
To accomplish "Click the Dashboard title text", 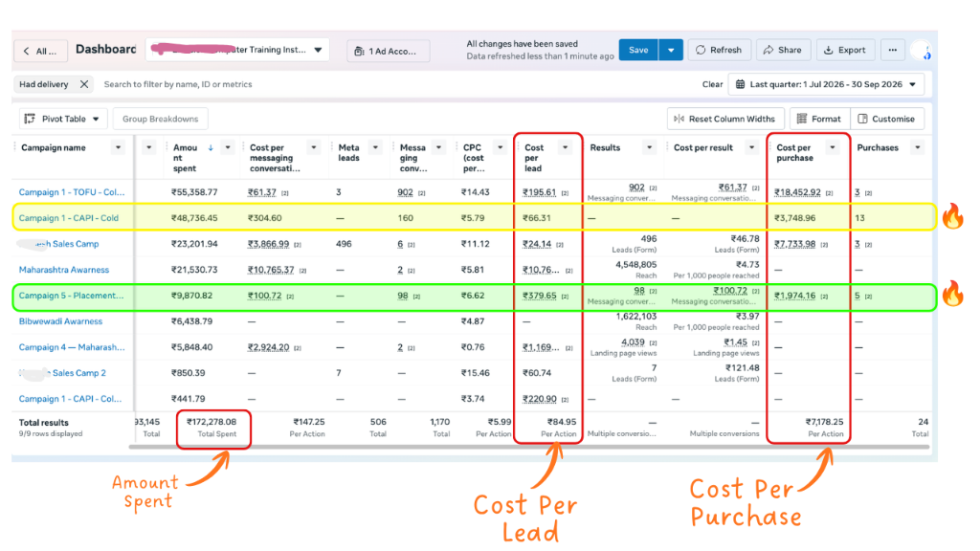I will tap(105, 50).
